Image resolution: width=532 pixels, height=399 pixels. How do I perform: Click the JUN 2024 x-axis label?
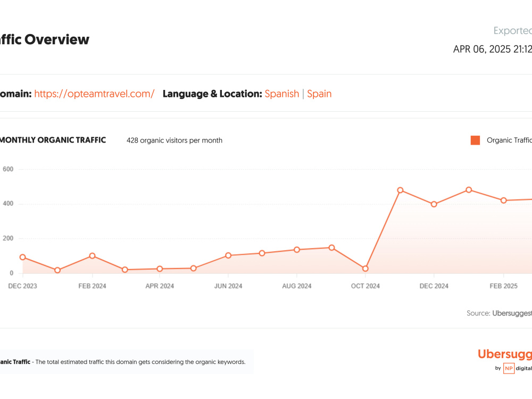click(228, 286)
